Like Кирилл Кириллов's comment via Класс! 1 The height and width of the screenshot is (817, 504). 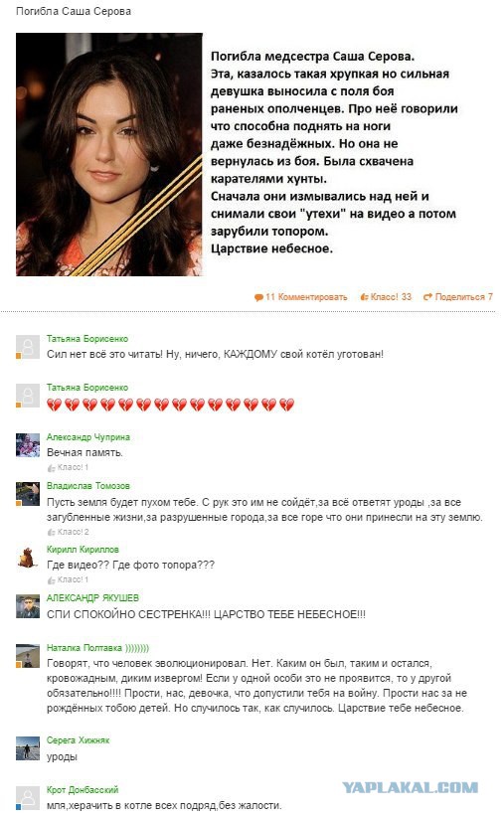[x=68, y=579]
